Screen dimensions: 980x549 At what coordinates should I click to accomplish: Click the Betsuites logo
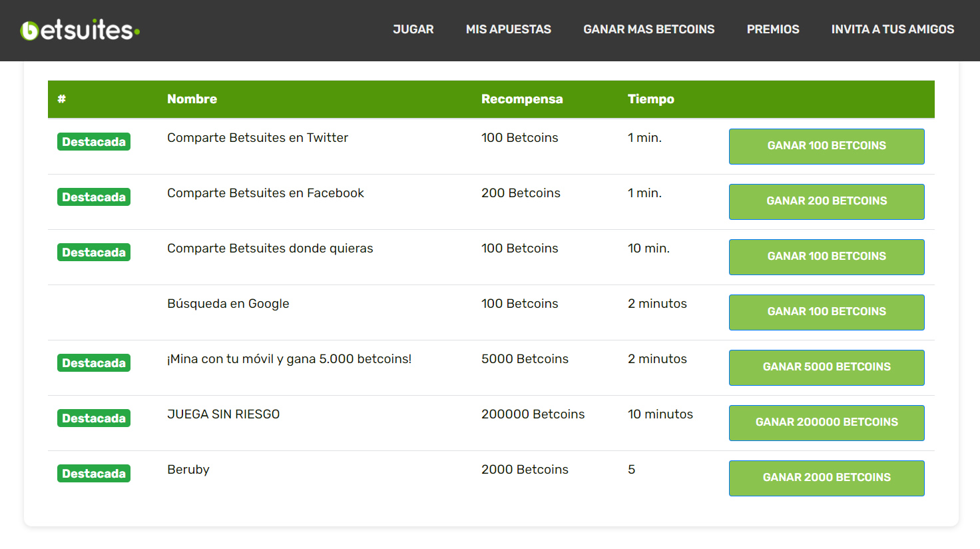[x=80, y=30]
